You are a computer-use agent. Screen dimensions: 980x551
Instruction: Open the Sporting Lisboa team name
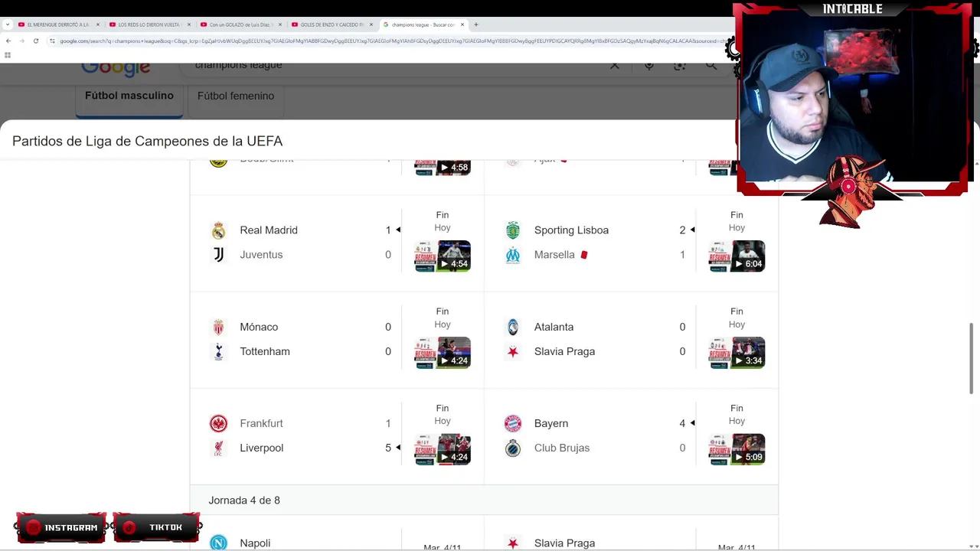[x=571, y=230]
